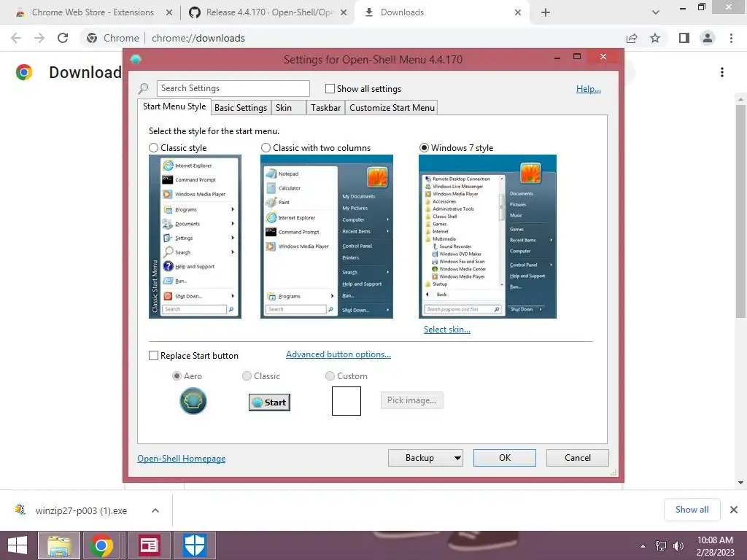Screen dimensions: 747x560
Task: Open the Taskbar tab
Action: click(x=326, y=108)
